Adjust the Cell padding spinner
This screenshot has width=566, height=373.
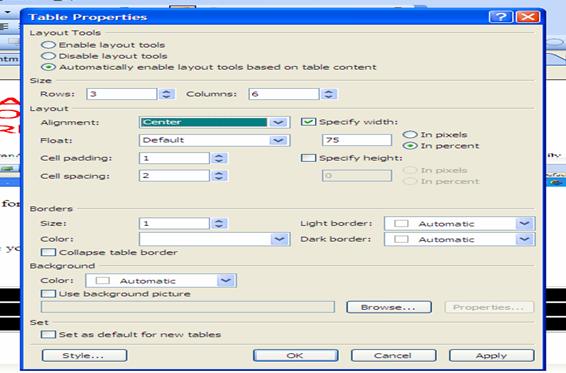219,158
